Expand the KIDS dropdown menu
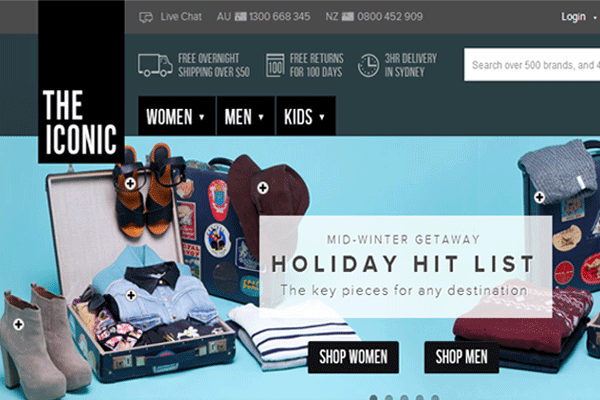The height and width of the screenshot is (400, 600). 306,116
